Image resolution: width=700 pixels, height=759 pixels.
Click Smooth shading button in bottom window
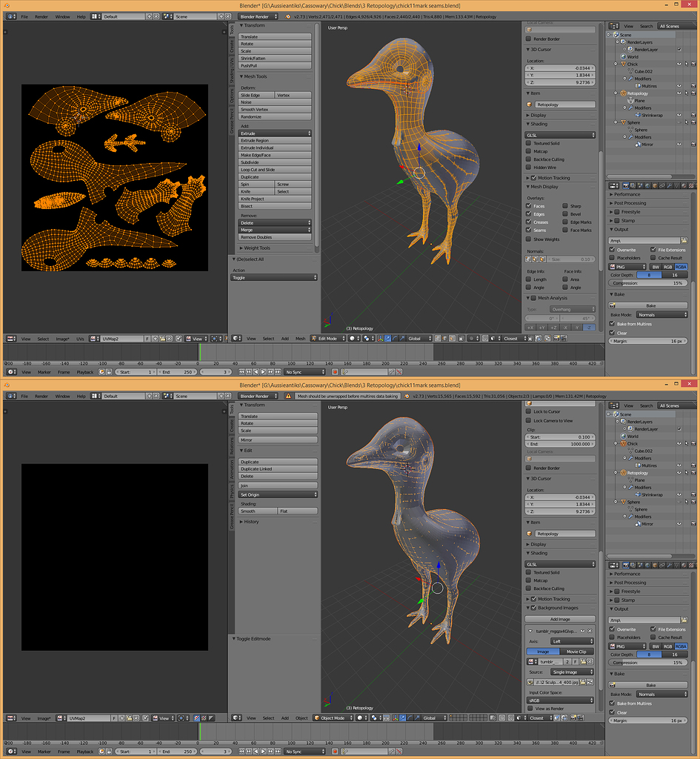pyautogui.click(x=258, y=511)
